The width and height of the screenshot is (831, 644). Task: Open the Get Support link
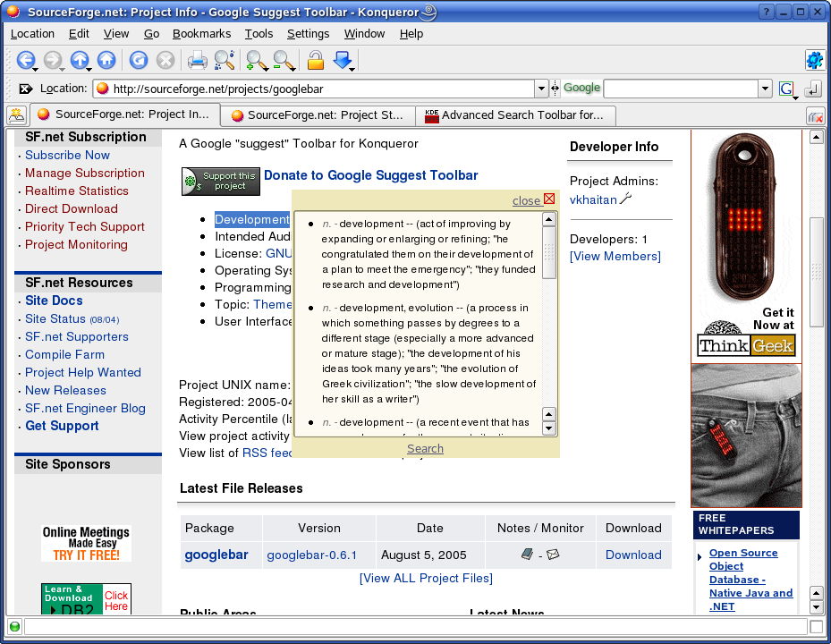pos(62,426)
